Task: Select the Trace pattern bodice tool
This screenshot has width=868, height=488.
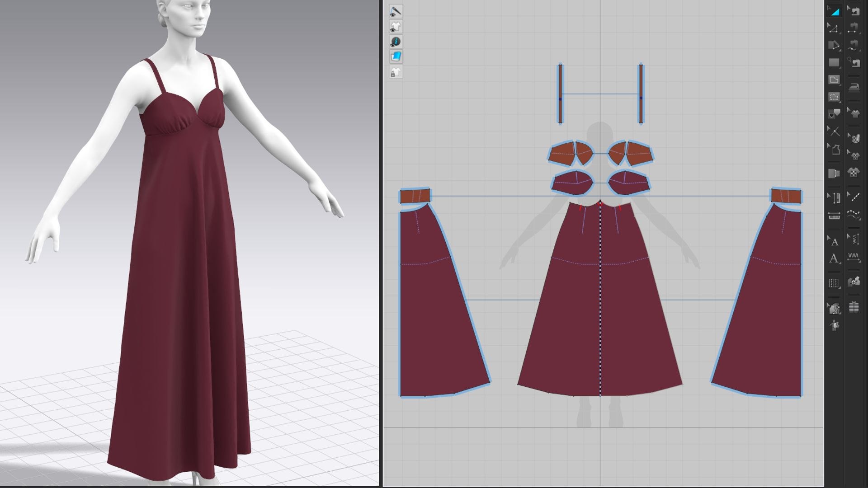Action: point(834,149)
